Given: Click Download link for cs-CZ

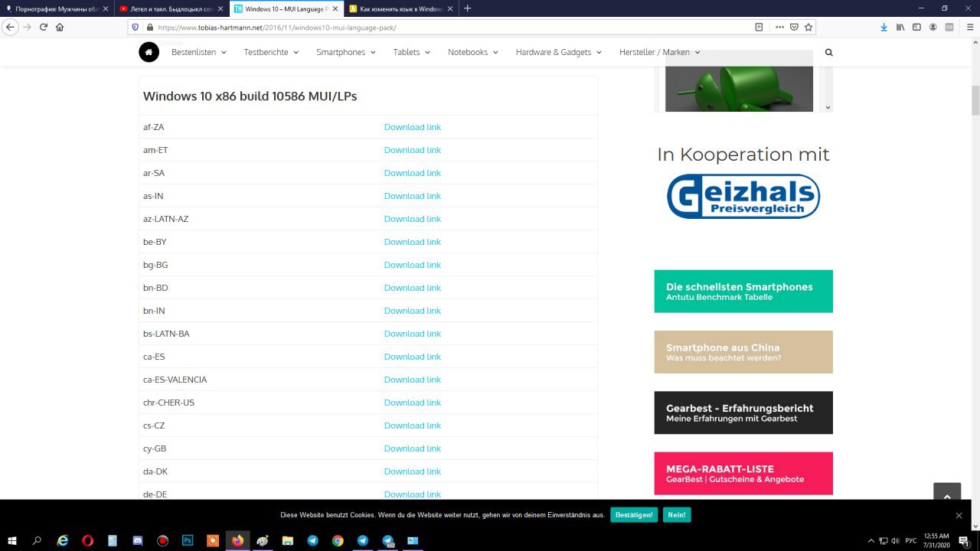Looking at the screenshot, I should 412,425.
